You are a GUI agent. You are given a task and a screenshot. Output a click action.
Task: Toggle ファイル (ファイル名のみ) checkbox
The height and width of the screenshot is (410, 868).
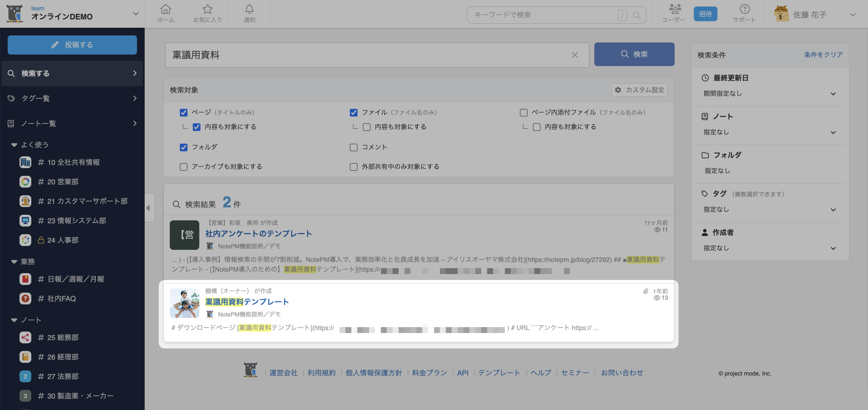pos(353,112)
